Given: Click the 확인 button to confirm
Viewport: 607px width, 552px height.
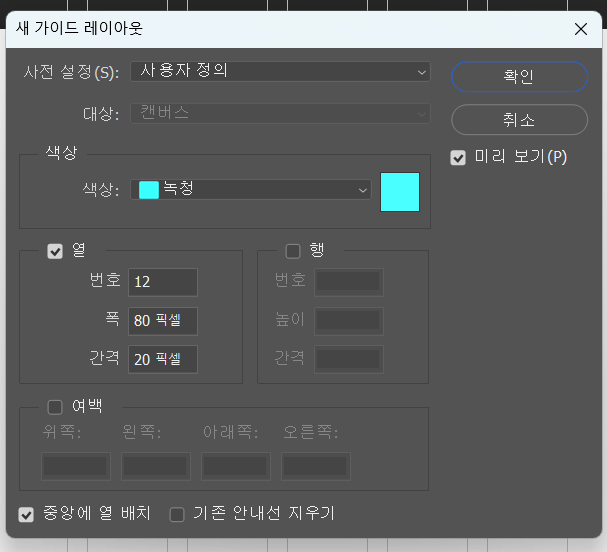Looking at the screenshot, I should pos(519,76).
